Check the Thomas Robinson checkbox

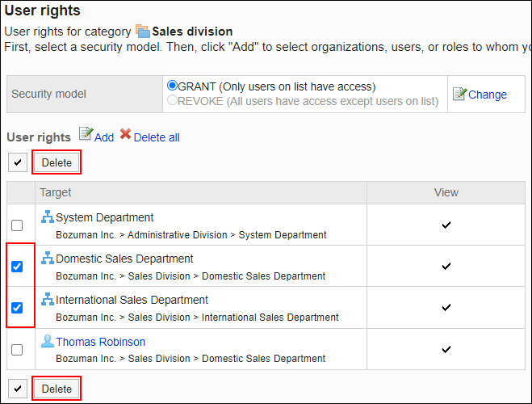pyautogui.click(x=17, y=350)
